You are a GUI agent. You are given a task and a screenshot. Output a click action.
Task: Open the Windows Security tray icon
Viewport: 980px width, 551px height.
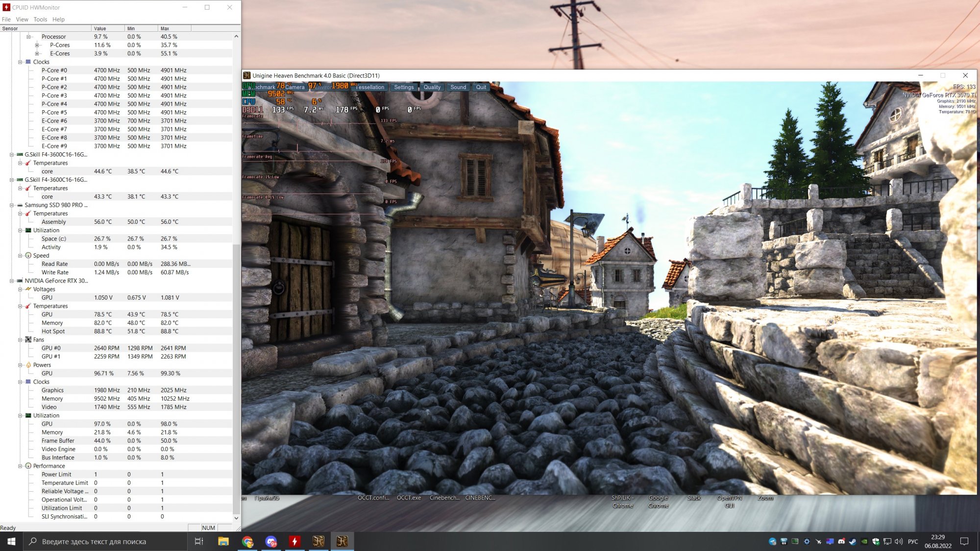[x=876, y=541]
